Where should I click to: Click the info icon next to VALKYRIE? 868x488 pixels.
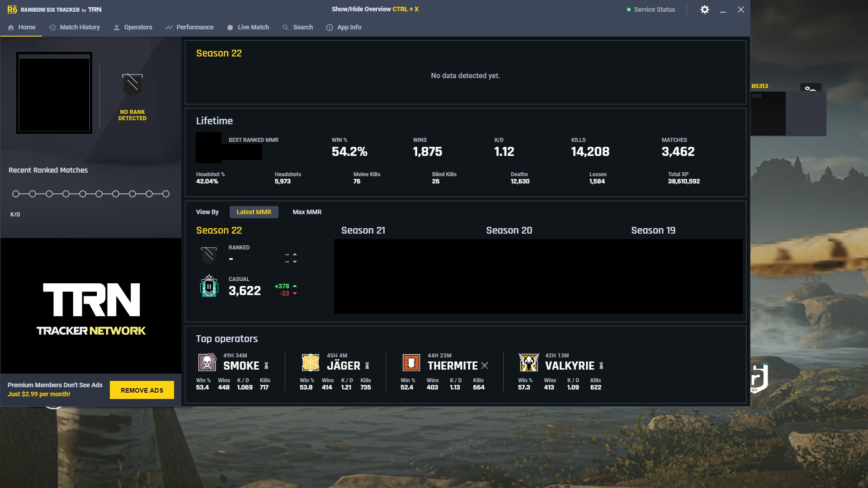pos(601,366)
